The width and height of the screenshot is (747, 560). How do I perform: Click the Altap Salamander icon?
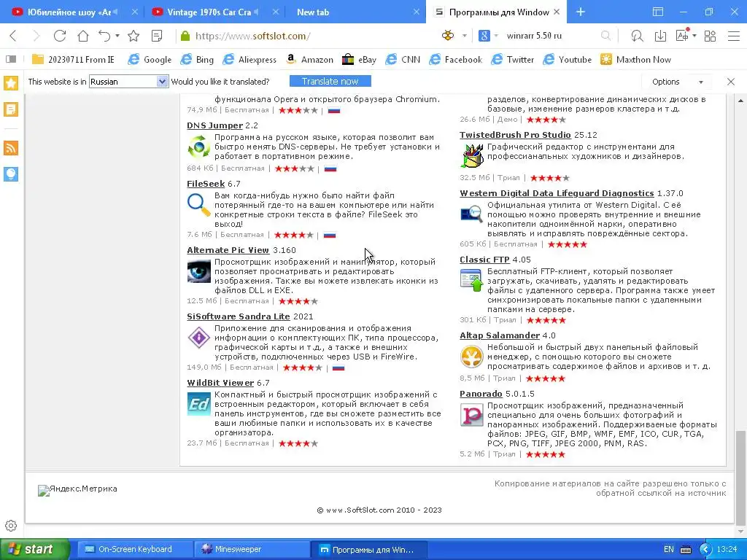(x=472, y=357)
